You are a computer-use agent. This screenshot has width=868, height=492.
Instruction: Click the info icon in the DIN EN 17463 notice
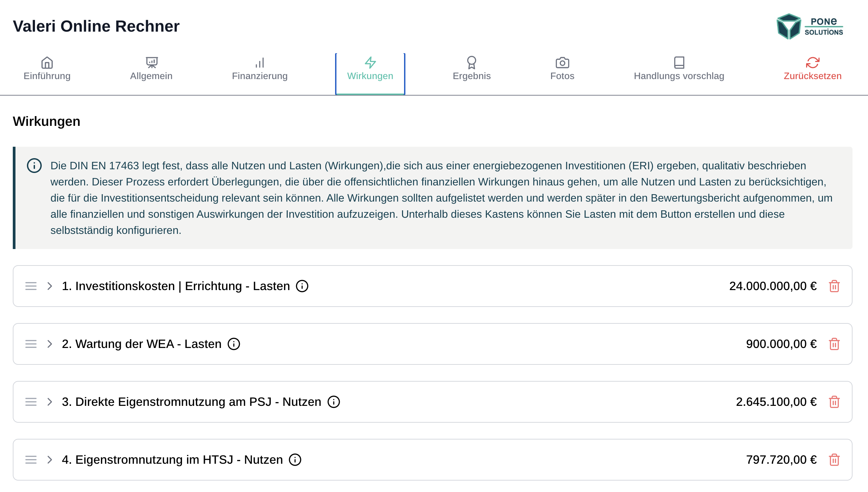point(34,166)
